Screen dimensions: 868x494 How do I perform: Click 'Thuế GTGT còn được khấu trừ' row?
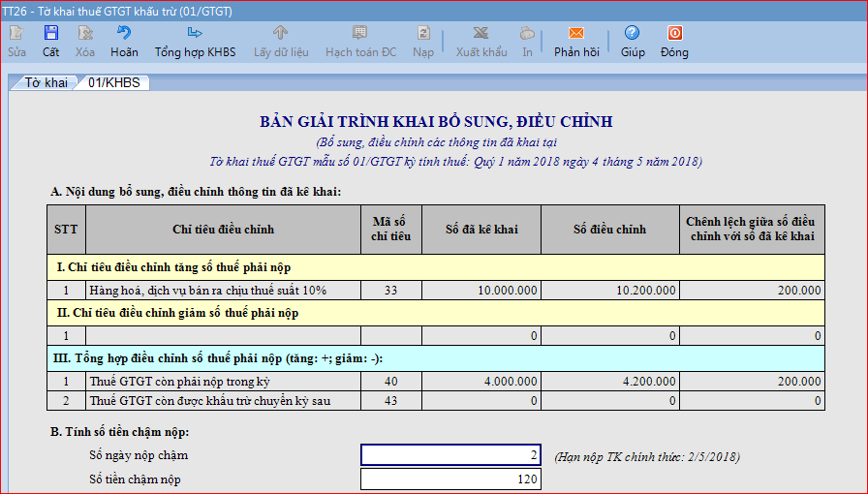(x=223, y=401)
